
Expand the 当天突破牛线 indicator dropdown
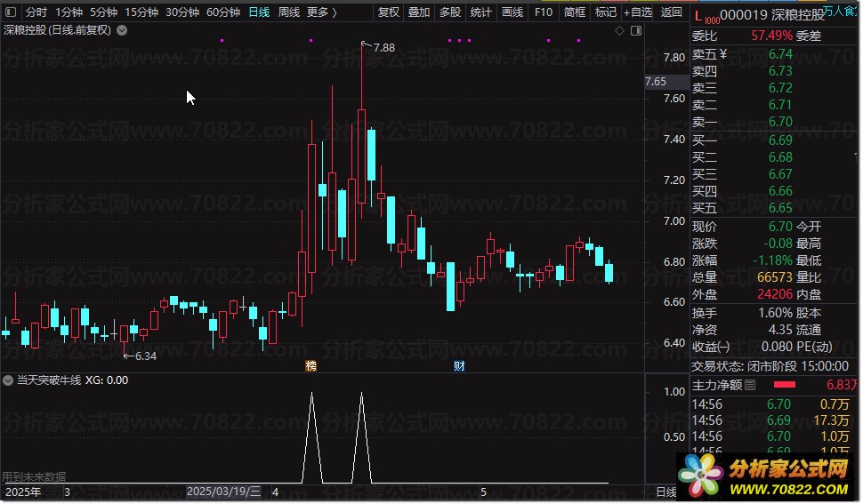pyautogui.click(x=8, y=380)
